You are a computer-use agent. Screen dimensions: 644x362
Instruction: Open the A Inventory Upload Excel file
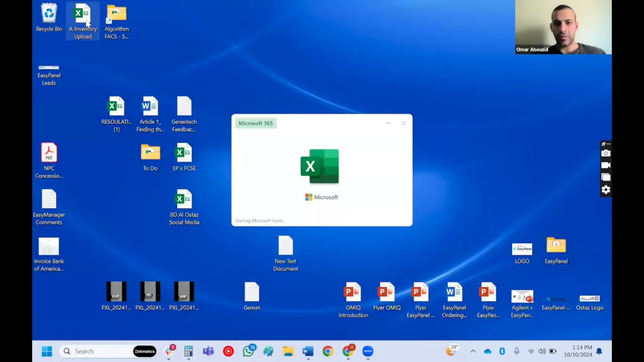(83, 22)
